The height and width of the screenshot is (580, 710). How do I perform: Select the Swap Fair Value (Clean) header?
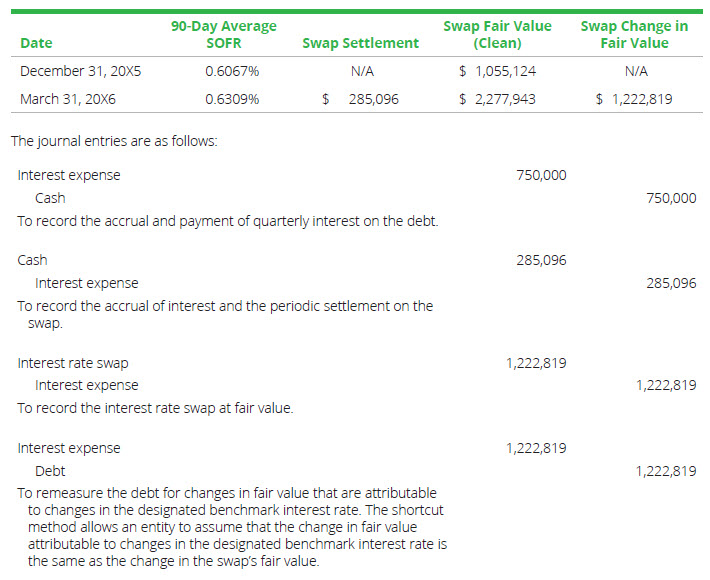tap(497, 34)
